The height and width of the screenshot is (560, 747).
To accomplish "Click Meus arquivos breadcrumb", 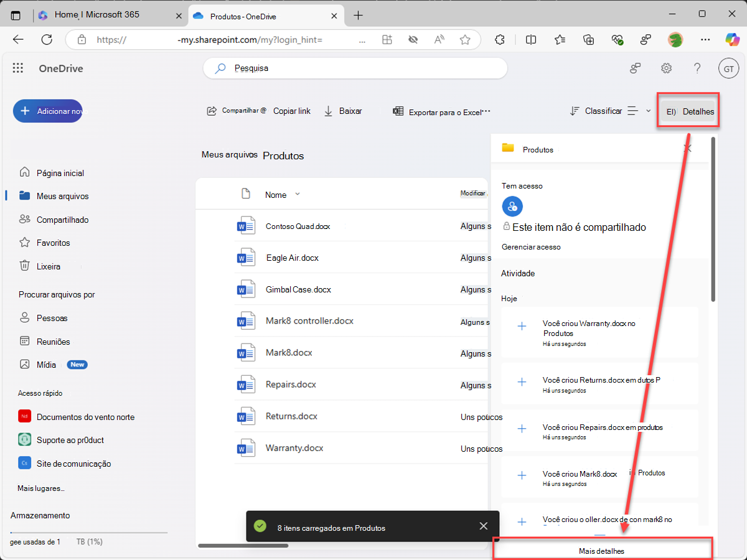I will (x=229, y=155).
